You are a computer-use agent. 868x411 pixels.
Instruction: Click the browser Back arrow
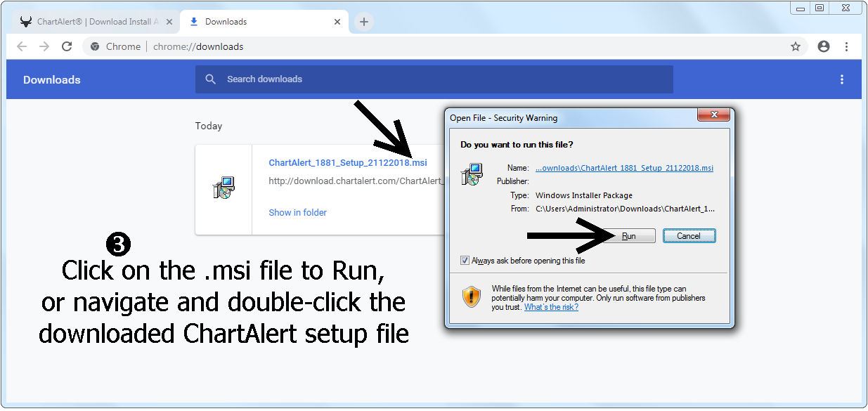[22, 46]
